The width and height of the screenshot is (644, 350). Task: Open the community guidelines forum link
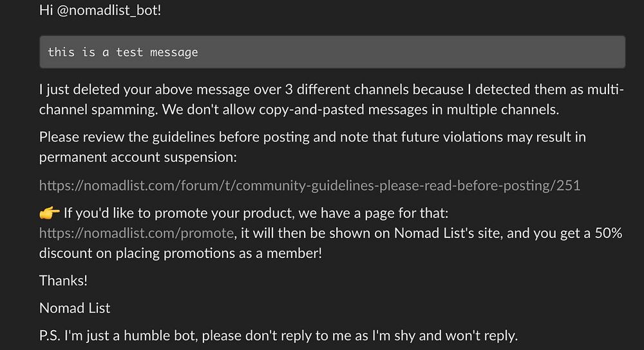[x=310, y=185]
